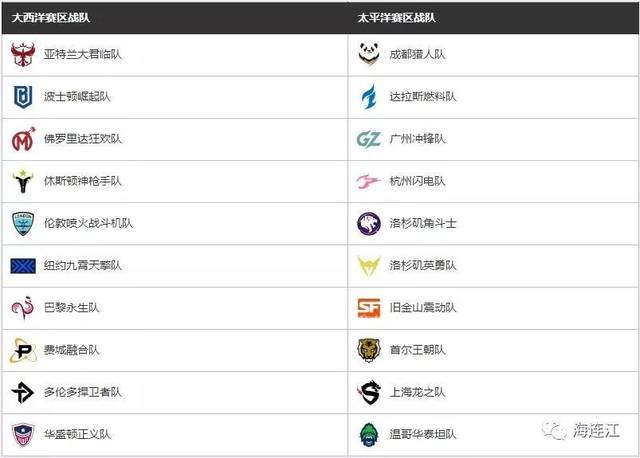The width and height of the screenshot is (640, 458).
Task: Open the 上海龙之队 team name link
Action: (422, 392)
